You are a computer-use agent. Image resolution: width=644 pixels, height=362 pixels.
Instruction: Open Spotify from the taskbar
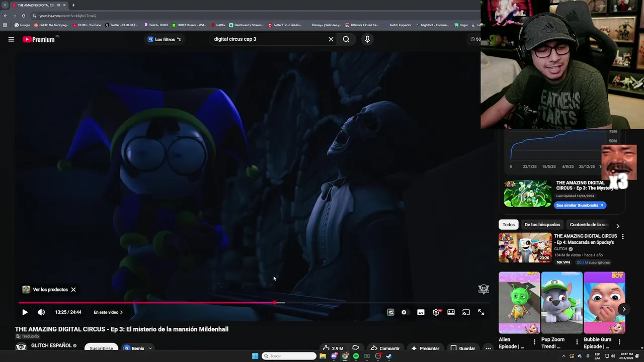356,356
